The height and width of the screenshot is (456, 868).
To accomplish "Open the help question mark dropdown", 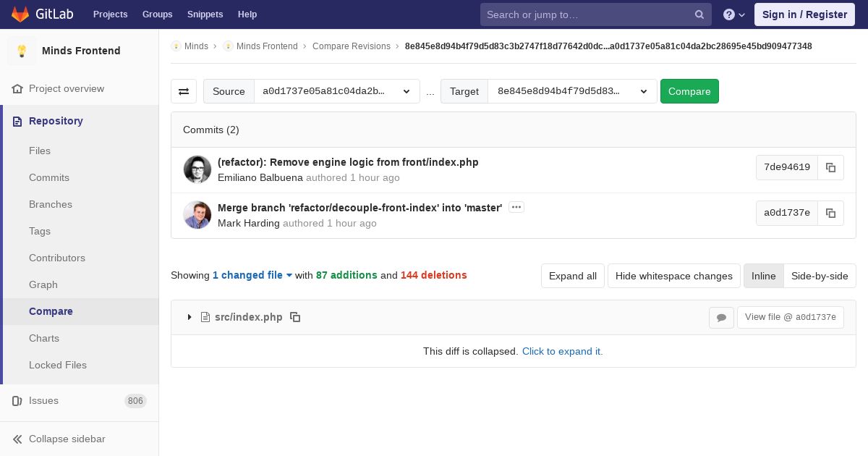I will pos(733,14).
